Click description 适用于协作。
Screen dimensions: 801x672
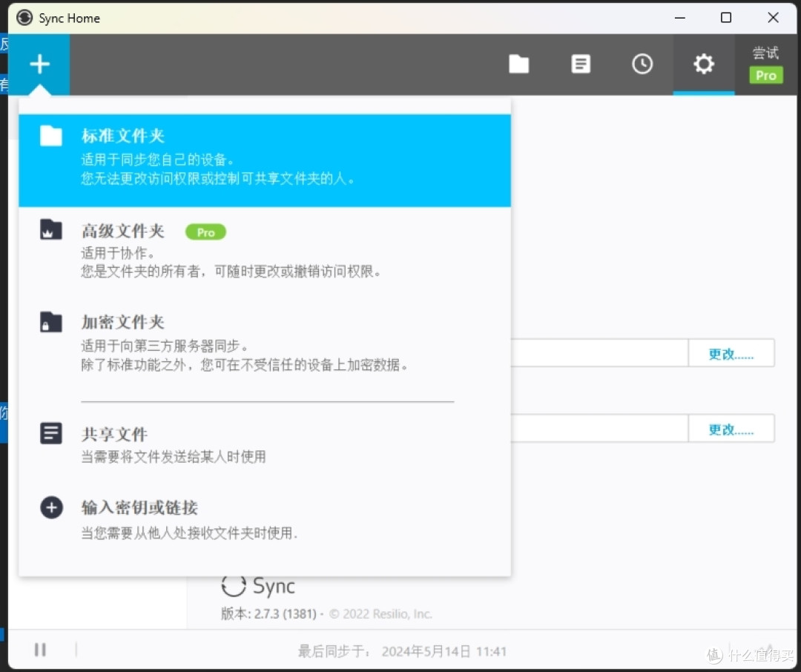[118, 253]
